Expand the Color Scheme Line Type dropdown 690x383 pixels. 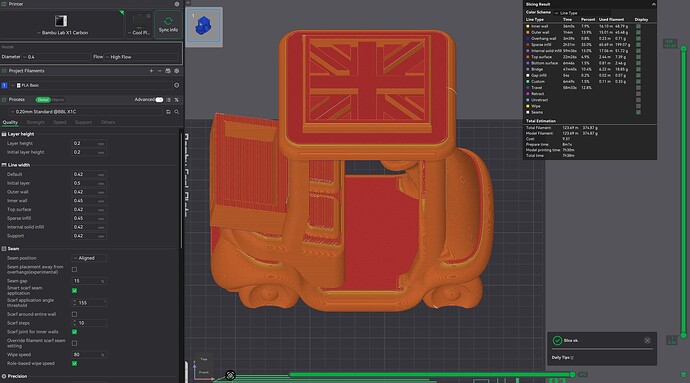pos(582,13)
